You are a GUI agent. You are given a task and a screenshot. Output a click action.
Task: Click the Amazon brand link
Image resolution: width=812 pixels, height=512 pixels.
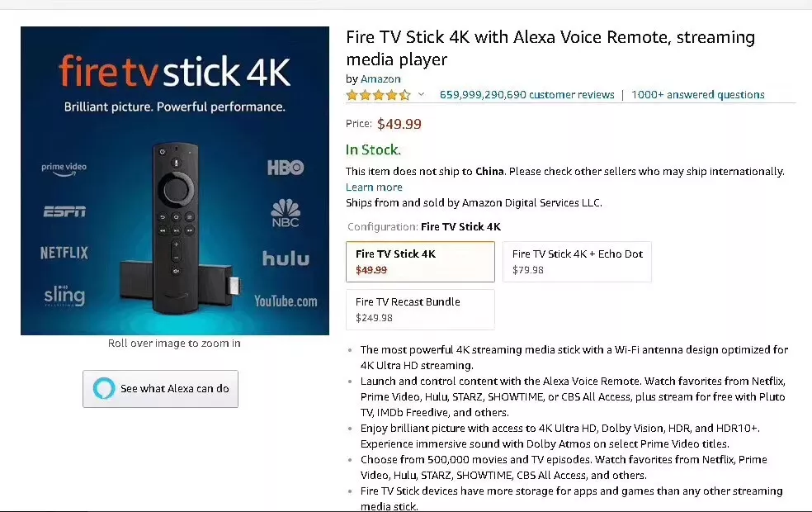pyautogui.click(x=380, y=78)
